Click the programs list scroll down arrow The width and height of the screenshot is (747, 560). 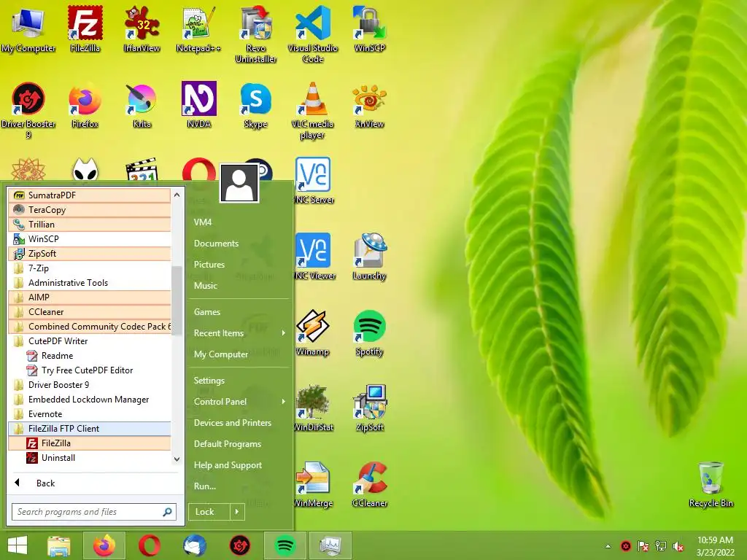[177, 459]
